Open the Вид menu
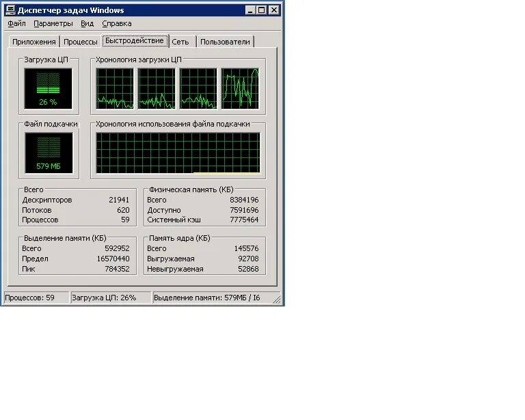Image resolution: width=525 pixels, height=420 pixels. click(x=87, y=23)
